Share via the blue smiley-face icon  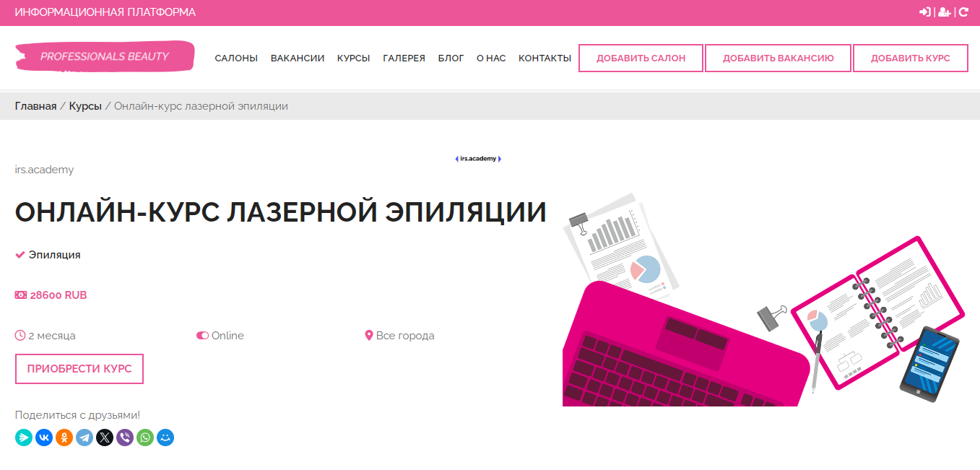(x=165, y=438)
